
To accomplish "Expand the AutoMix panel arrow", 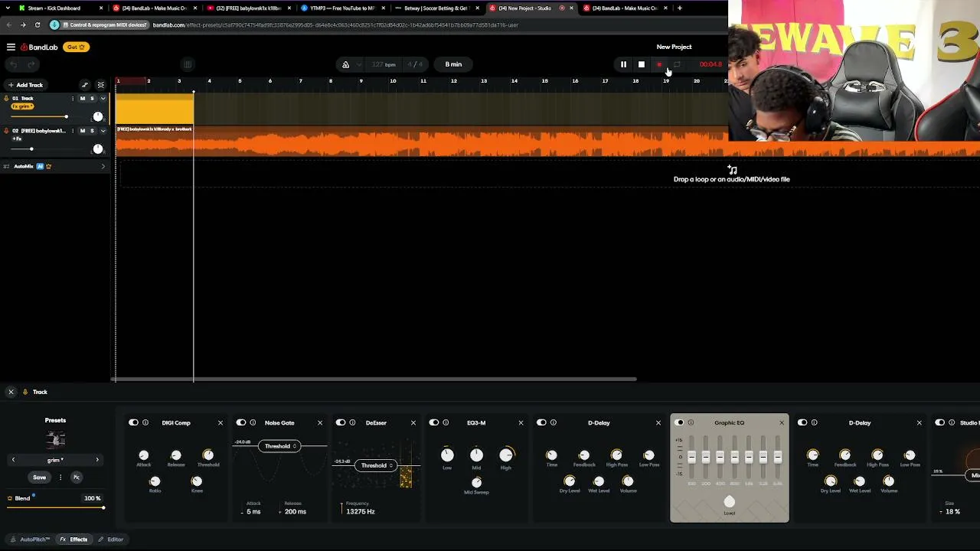I will (103, 166).
